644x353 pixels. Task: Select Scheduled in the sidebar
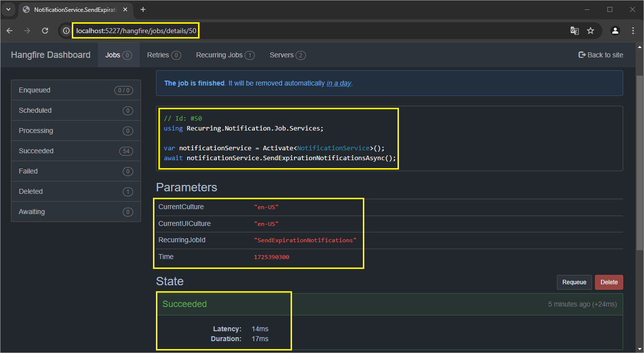pyautogui.click(x=76, y=110)
